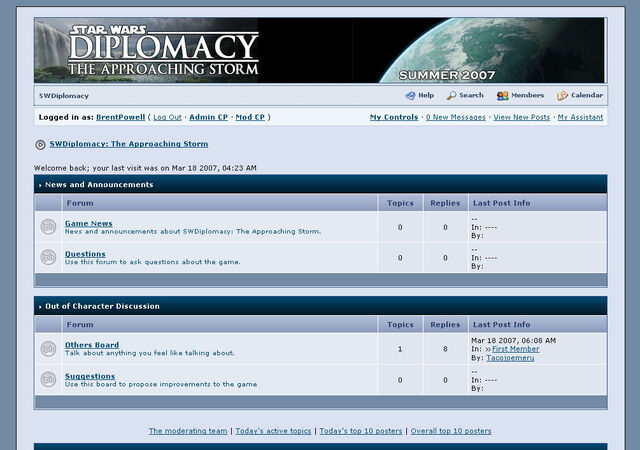Screen dimensions: 640x450
Task: Open the Mod CP
Action: tap(250, 117)
